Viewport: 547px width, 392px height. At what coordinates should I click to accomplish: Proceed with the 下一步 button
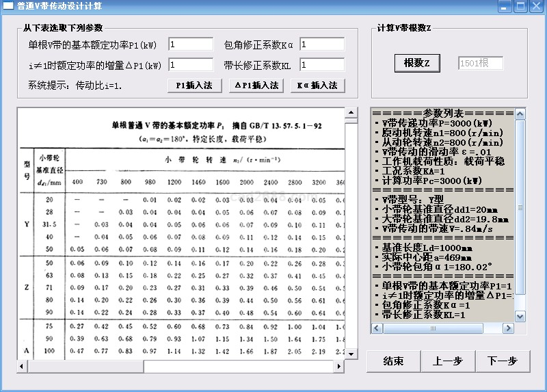pos(501,361)
